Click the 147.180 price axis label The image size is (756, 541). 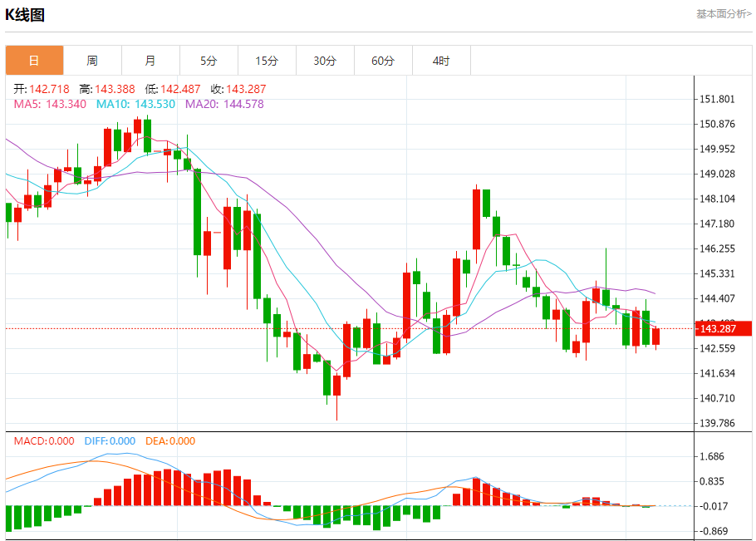click(x=718, y=224)
